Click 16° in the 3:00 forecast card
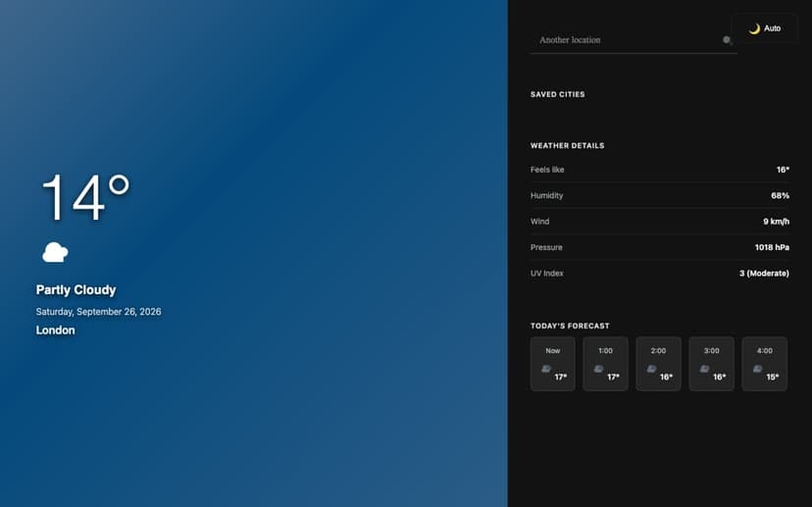 pos(719,377)
